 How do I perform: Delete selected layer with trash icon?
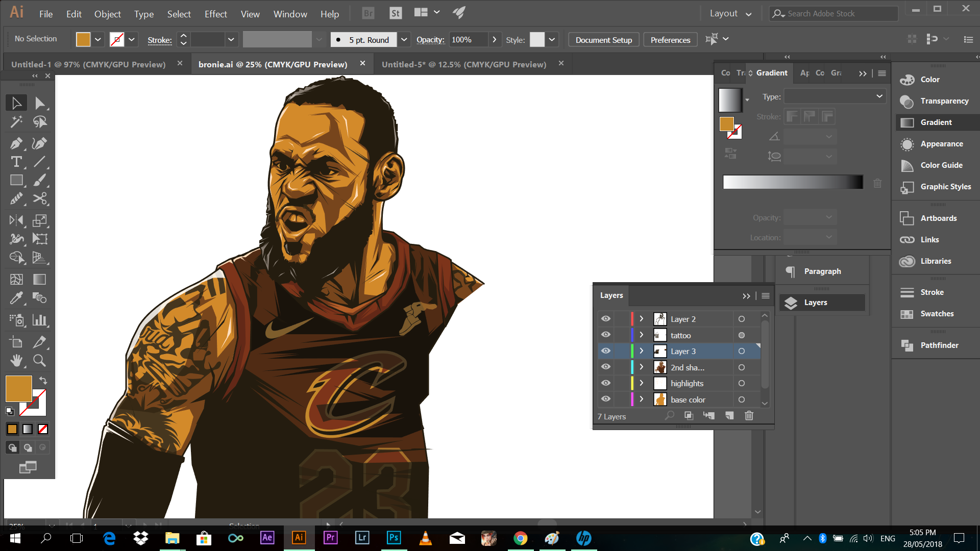pyautogui.click(x=749, y=416)
